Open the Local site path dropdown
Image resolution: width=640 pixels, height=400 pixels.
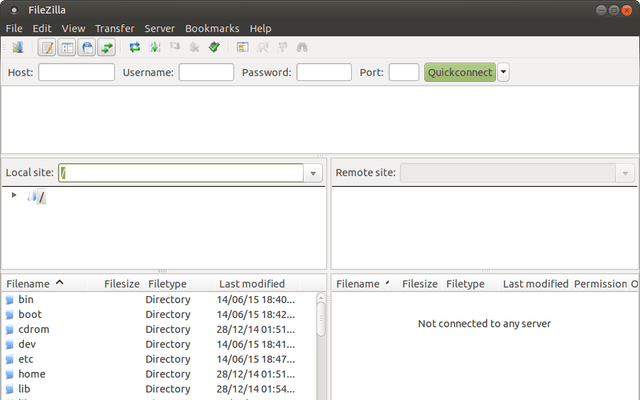(x=313, y=173)
